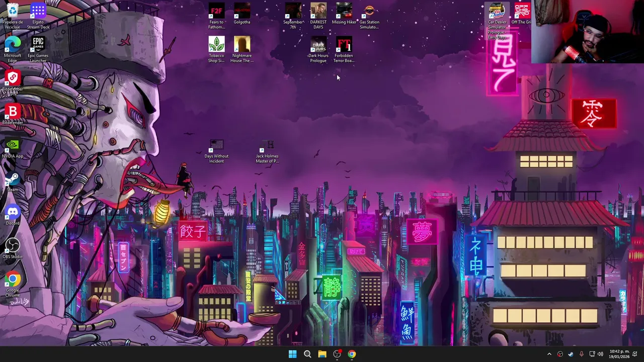Select the Fears to Fathom game shortcut
This screenshot has height=362, width=644.
pyautogui.click(x=216, y=16)
